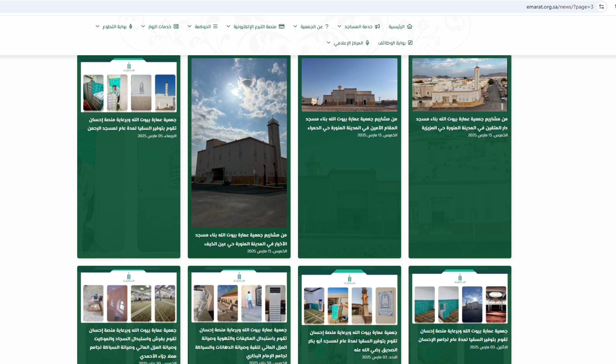Open news about جامع الإمام البخاري
The width and height of the screenshot is (616, 364).
[241, 343]
